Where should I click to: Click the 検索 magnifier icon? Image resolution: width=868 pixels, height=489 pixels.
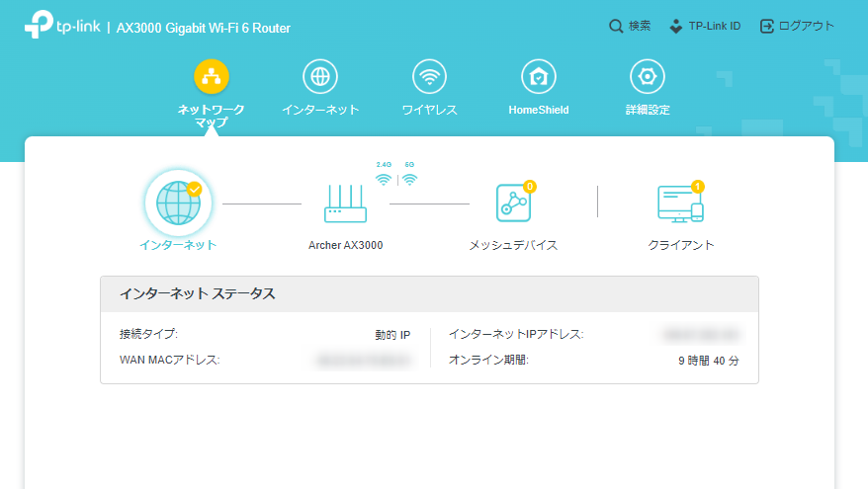[616, 26]
